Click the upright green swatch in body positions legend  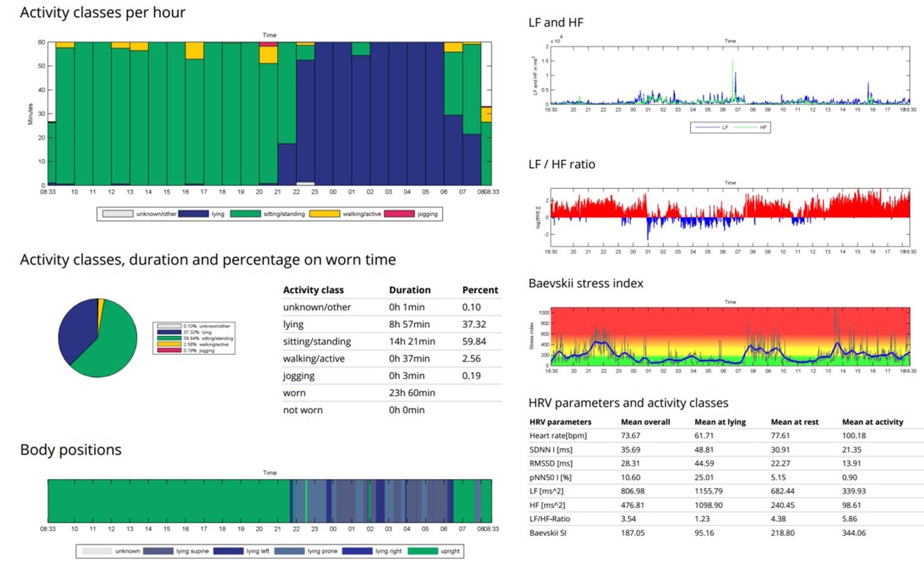point(423,551)
